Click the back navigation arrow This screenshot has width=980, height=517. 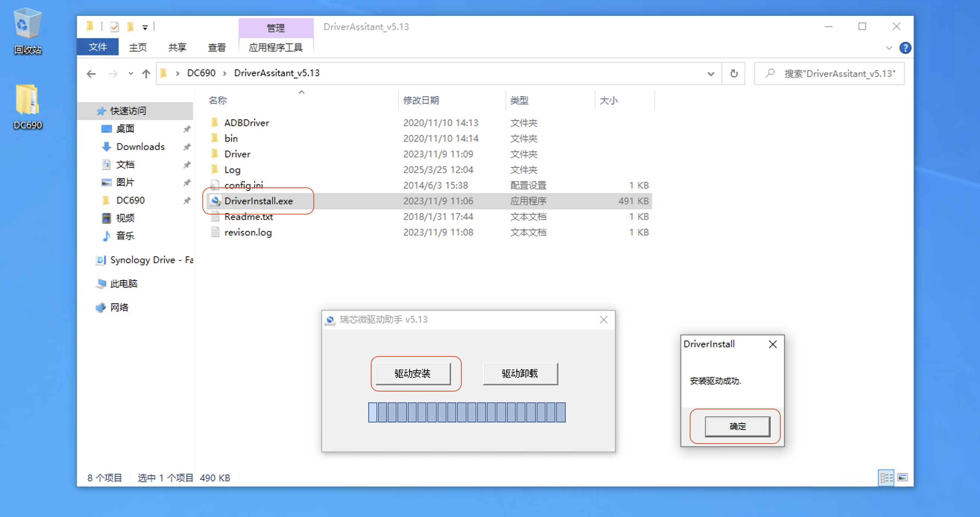tap(91, 73)
